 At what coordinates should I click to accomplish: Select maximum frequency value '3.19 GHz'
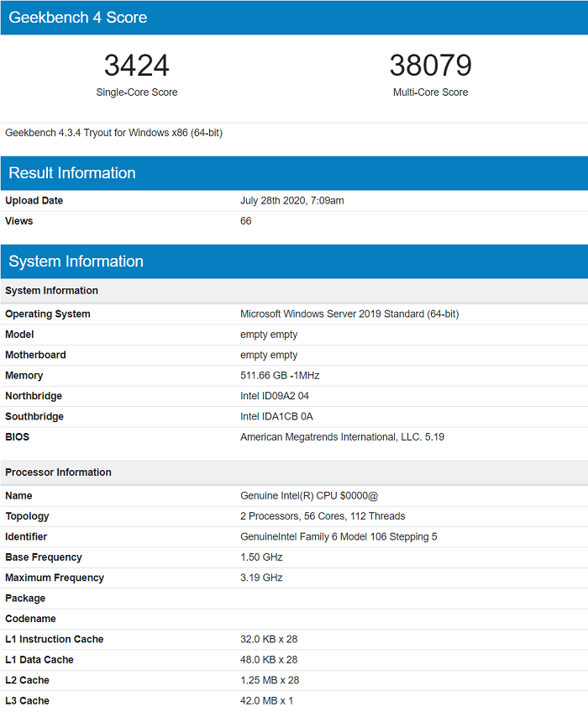pyautogui.click(x=261, y=578)
